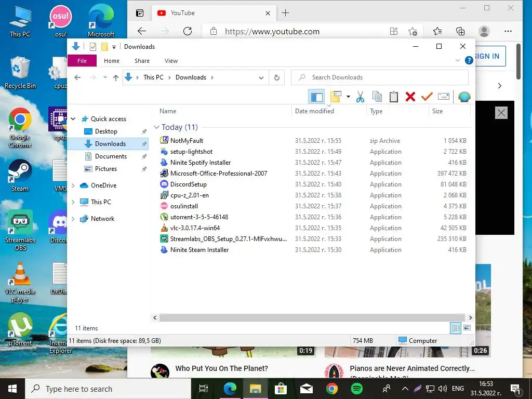Open Edge Collections icon
This screenshot has width=532, height=399.
click(460, 32)
